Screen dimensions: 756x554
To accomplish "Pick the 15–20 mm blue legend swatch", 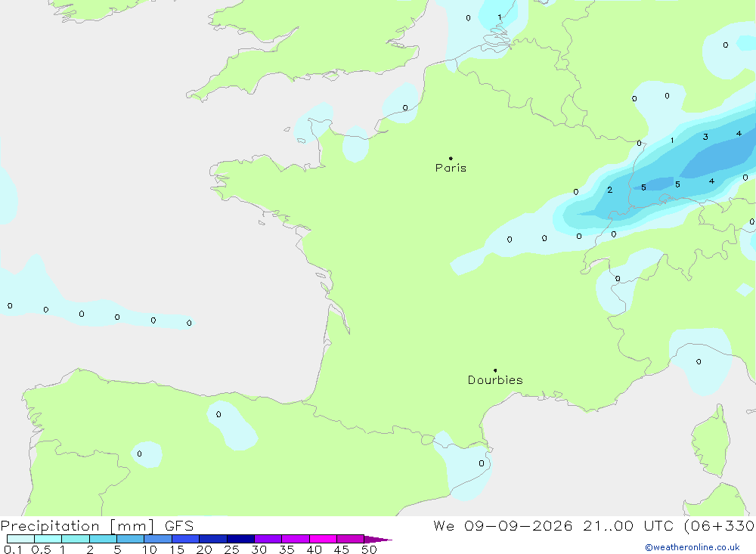I will 186,539.
